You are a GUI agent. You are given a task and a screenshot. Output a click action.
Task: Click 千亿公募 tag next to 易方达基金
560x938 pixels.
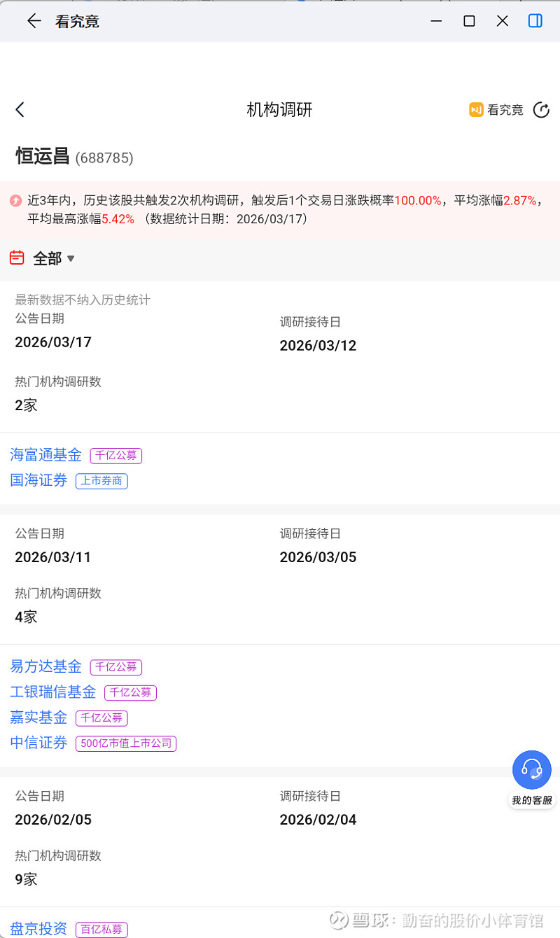coord(116,667)
